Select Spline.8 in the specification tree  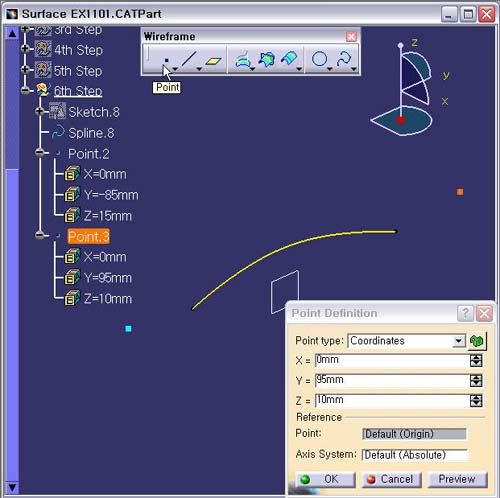click(91, 133)
